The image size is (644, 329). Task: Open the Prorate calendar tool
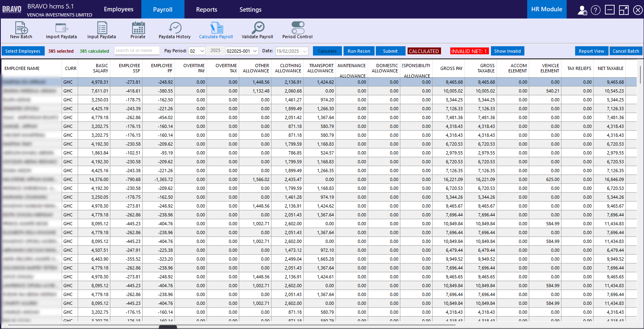[138, 28]
